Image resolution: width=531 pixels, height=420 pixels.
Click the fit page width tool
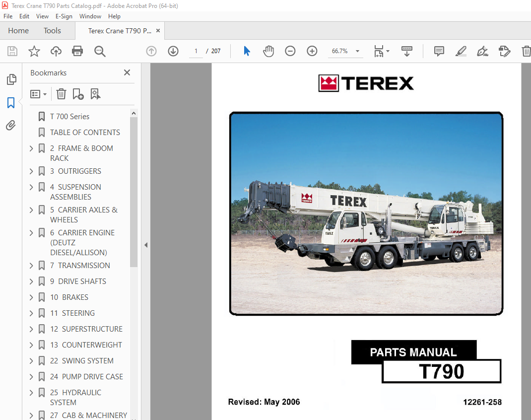click(379, 51)
